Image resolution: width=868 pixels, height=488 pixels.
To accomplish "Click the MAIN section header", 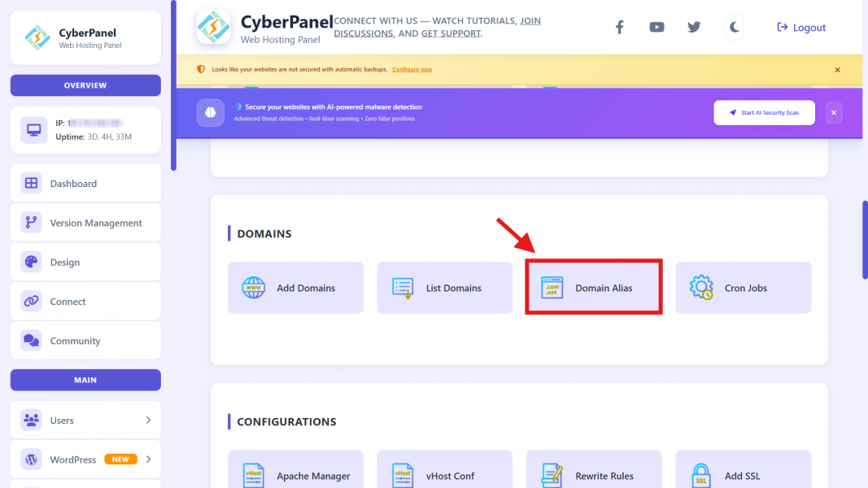I will point(85,380).
